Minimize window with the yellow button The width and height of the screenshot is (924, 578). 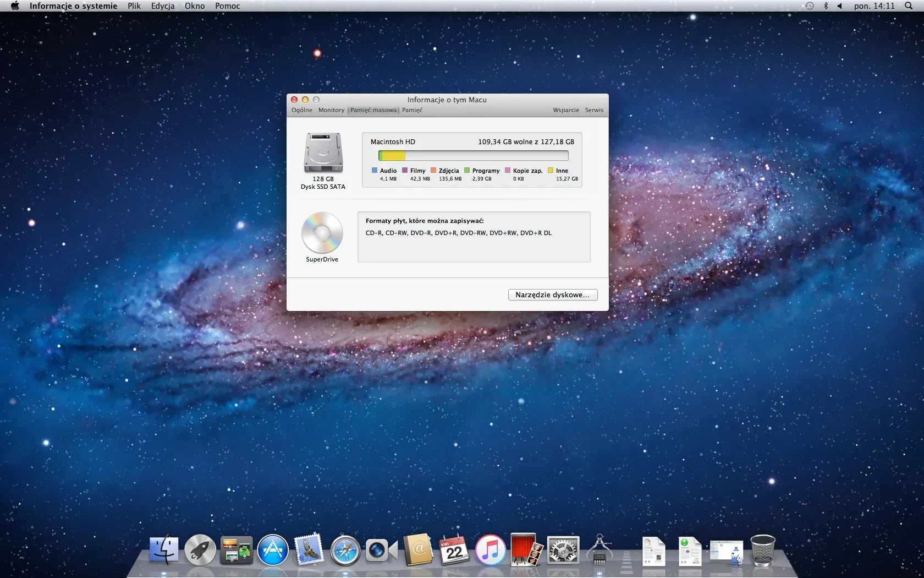(305, 100)
